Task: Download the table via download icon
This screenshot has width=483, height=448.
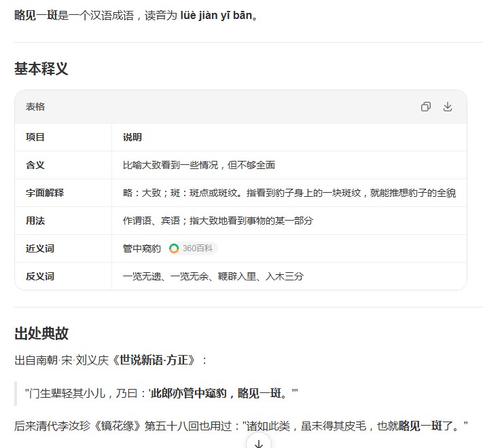Action: tap(448, 107)
